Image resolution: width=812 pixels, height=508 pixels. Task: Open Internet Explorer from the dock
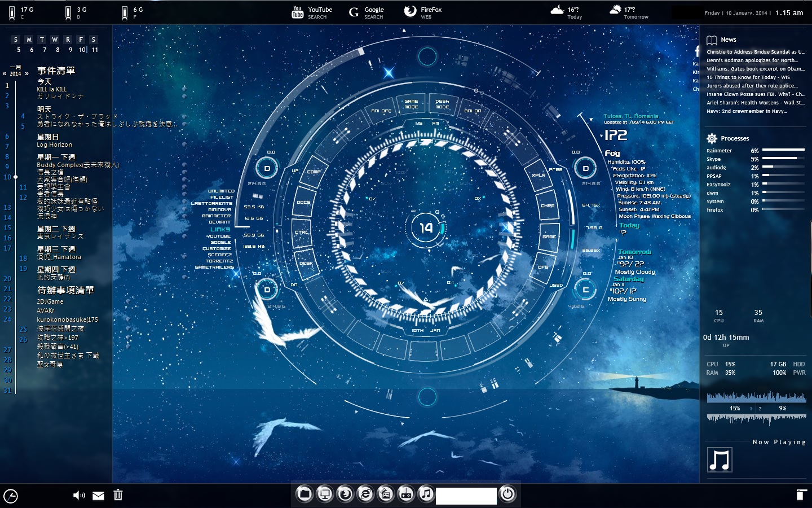[365, 494]
